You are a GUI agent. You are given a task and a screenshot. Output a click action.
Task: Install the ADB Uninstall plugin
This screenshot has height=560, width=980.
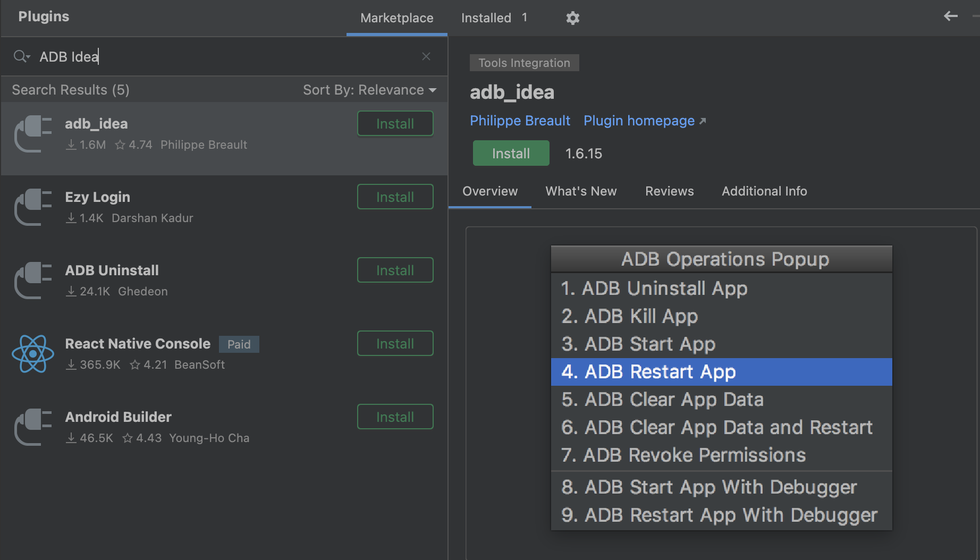tap(395, 270)
